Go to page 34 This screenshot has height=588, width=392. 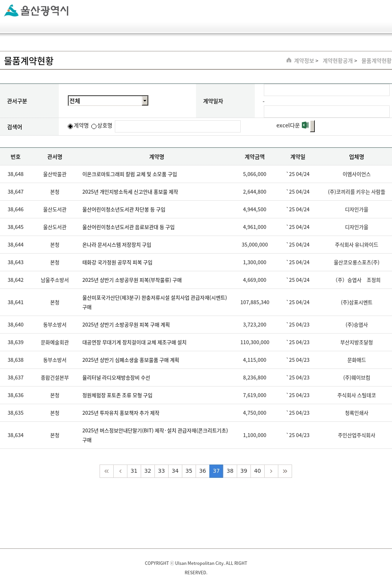coord(175,471)
